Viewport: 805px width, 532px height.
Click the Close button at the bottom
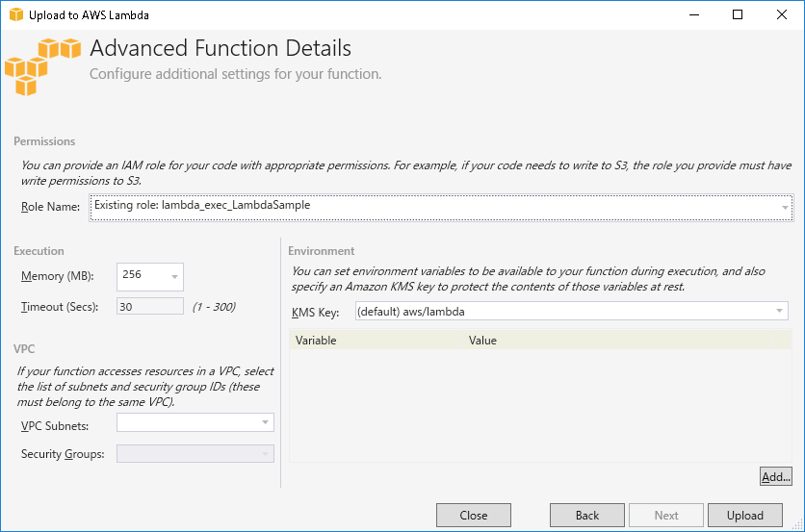click(x=473, y=516)
